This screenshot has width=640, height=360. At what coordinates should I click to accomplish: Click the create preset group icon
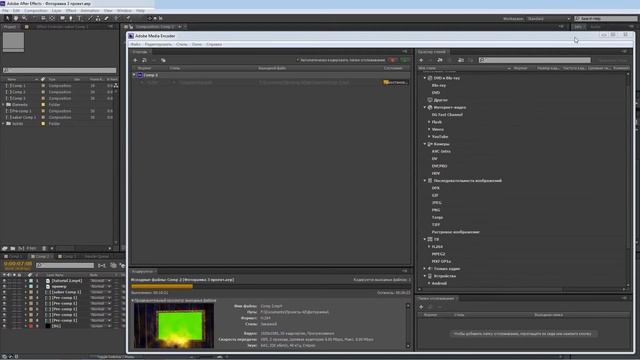pos(440,60)
